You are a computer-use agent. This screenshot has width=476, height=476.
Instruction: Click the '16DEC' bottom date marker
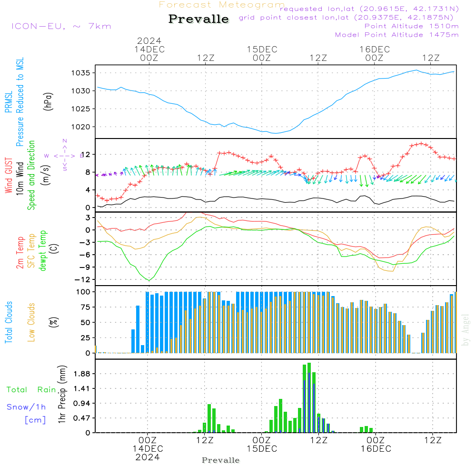point(376,449)
